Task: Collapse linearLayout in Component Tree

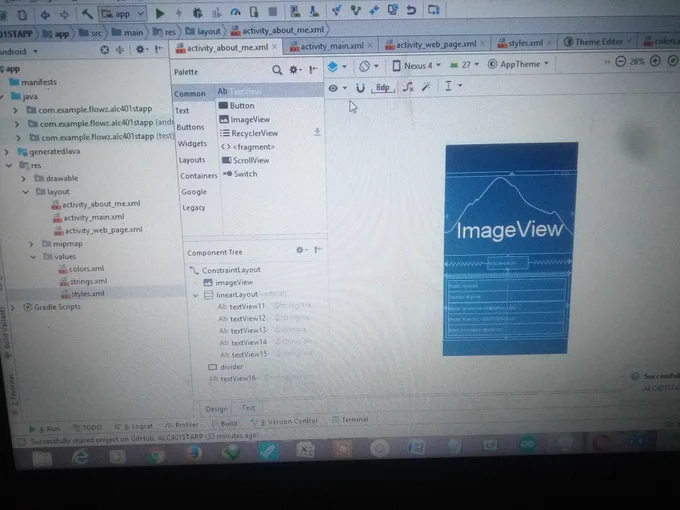Action: (196, 295)
